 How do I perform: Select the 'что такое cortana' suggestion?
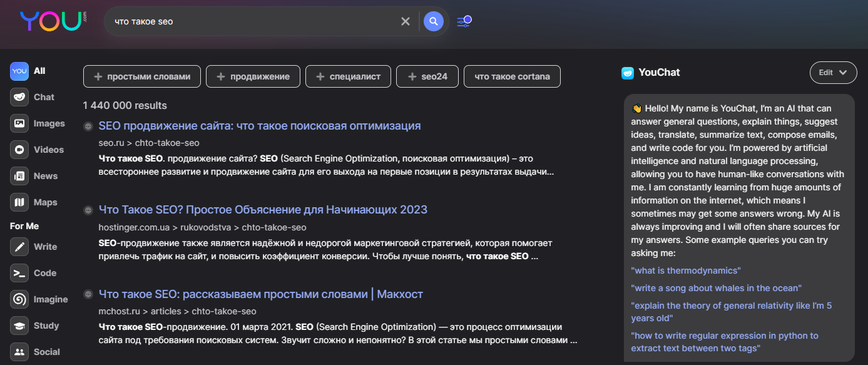(x=512, y=76)
